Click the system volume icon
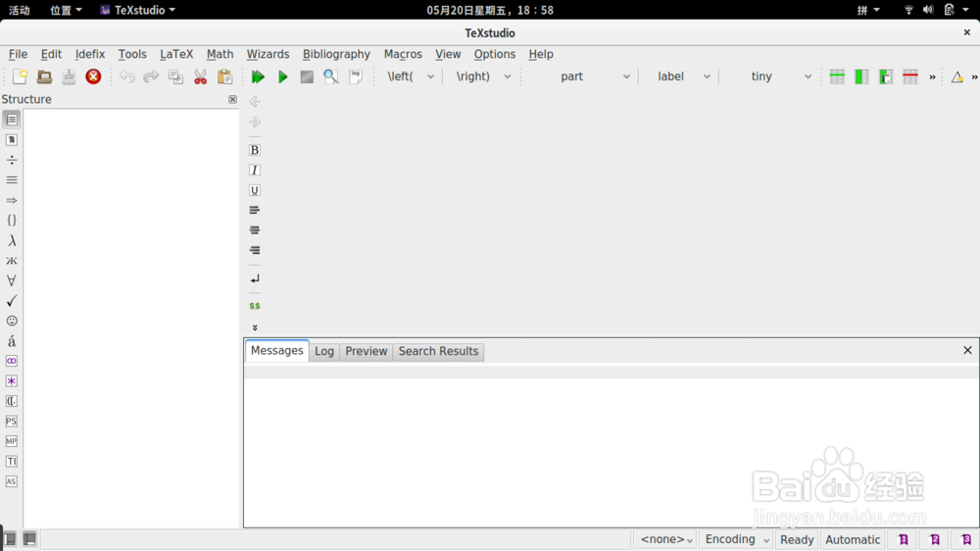 (928, 10)
